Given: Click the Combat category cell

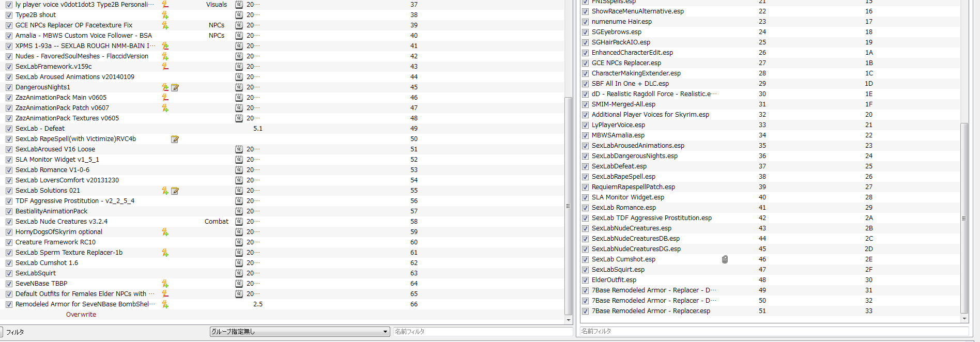Looking at the screenshot, I should [x=217, y=222].
